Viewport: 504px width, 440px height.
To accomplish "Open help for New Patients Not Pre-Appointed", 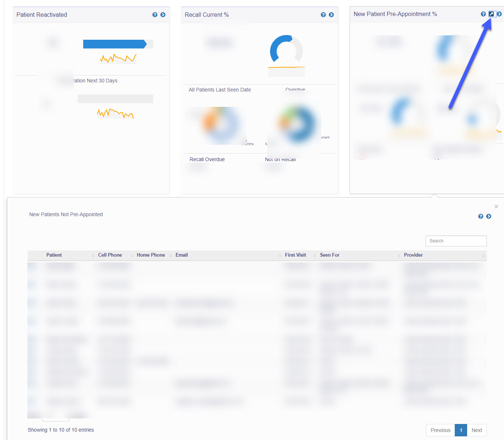I will pos(481,217).
